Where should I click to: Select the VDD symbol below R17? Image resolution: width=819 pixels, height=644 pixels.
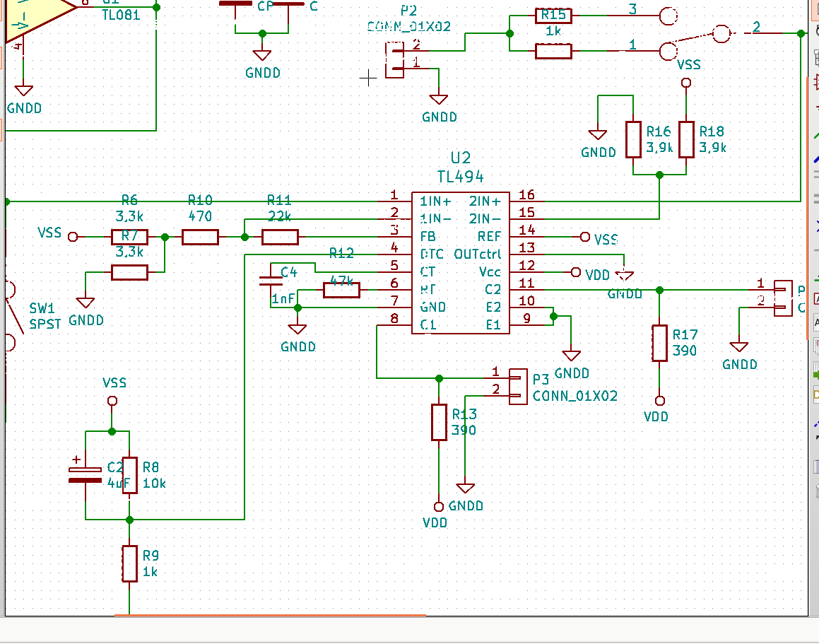[x=660, y=401]
